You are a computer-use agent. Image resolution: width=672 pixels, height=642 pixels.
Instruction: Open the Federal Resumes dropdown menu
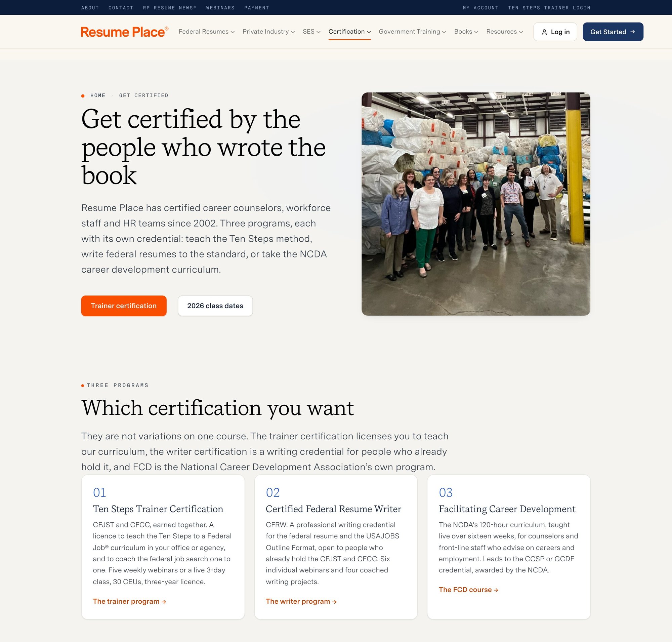pos(207,32)
